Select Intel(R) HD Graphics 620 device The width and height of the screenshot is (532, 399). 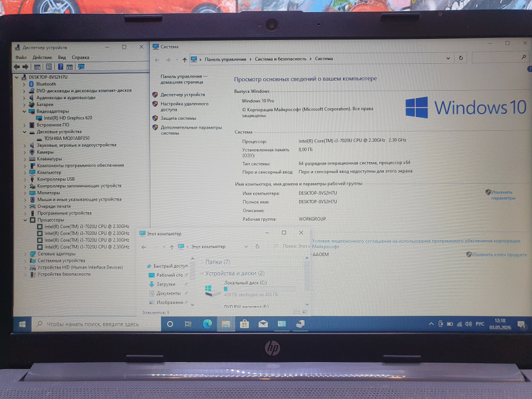[68, 118]
